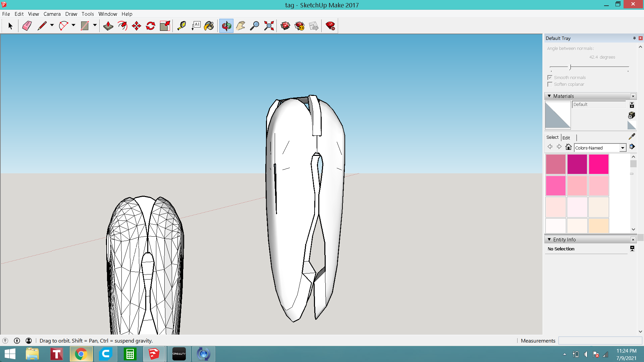The image size is (644, 362).
Task: Open the Colors-Named library dropdown
Action: (x=623, y=148)
